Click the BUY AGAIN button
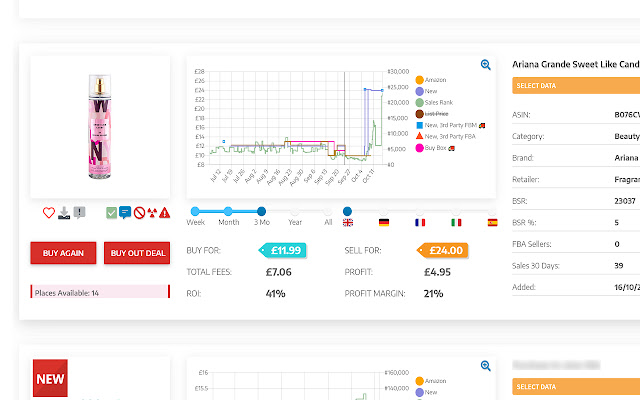Viewport: 640px width, 400px height. pyautogui.click(x=63, y=253)
